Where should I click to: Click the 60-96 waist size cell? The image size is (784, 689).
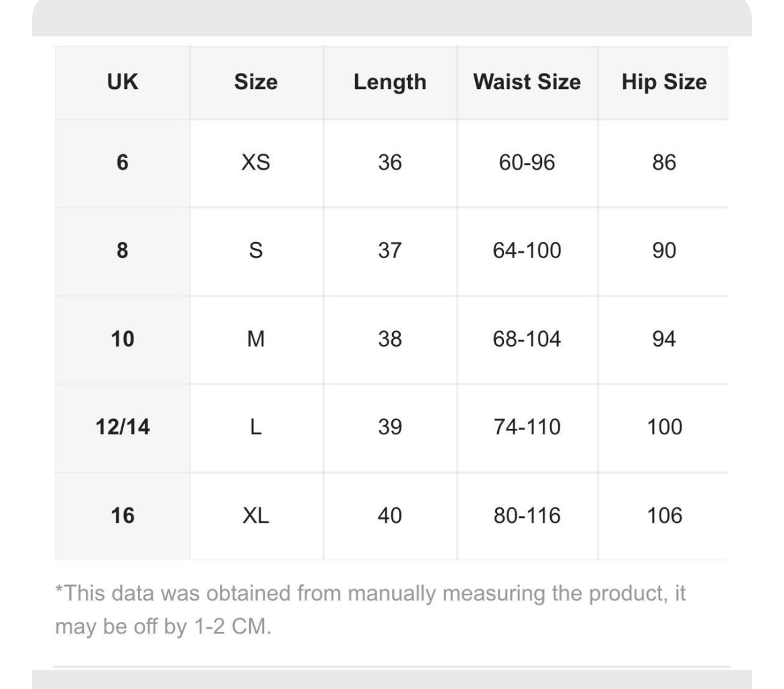527,163
